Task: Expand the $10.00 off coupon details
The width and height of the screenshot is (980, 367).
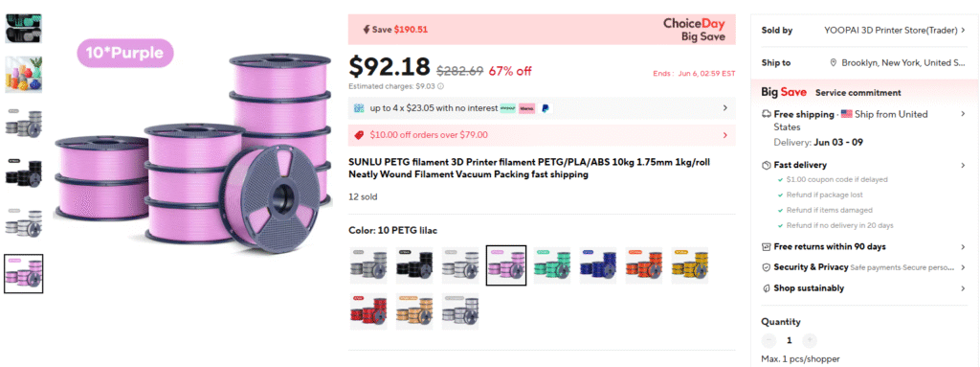Action: (x=725, y=135)
